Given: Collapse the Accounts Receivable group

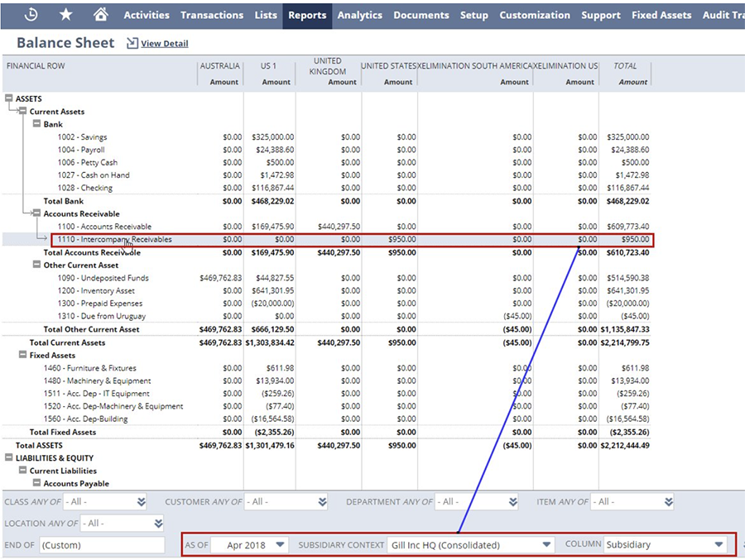Looking at the screenshot, I should click(37, 213).
